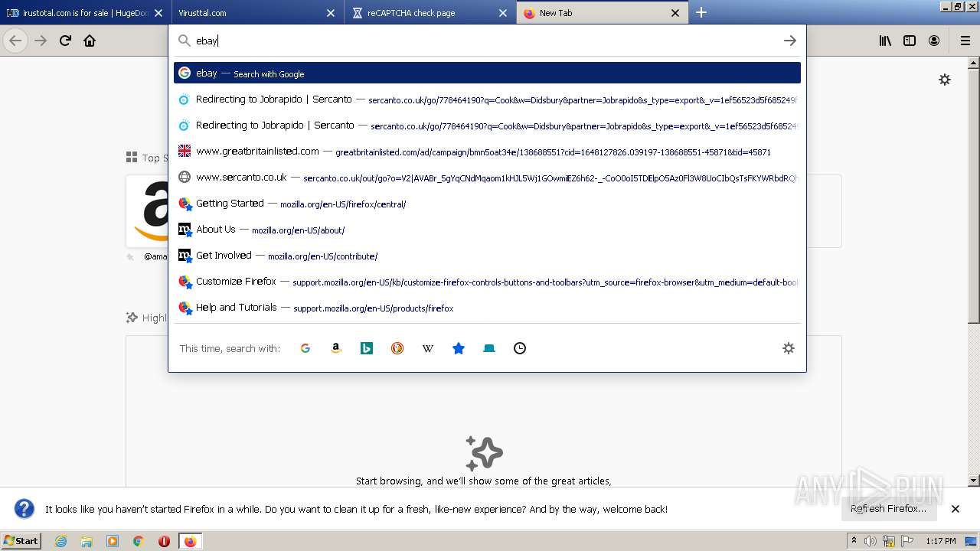The image size is (980, 551).
Task: Close the reCAPTCHA check page tab
Action: (502, 13)
